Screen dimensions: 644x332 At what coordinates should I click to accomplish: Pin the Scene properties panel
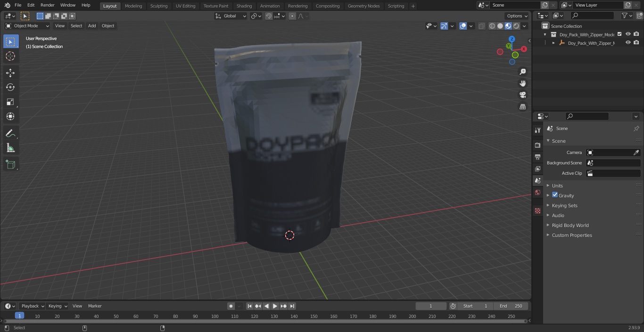click(x=636, y=129)
